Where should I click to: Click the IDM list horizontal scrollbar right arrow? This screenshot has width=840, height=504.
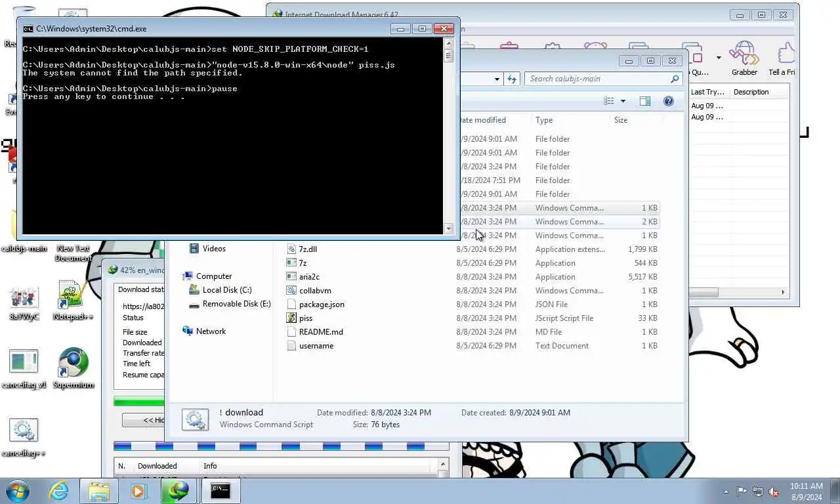[782, 292]
